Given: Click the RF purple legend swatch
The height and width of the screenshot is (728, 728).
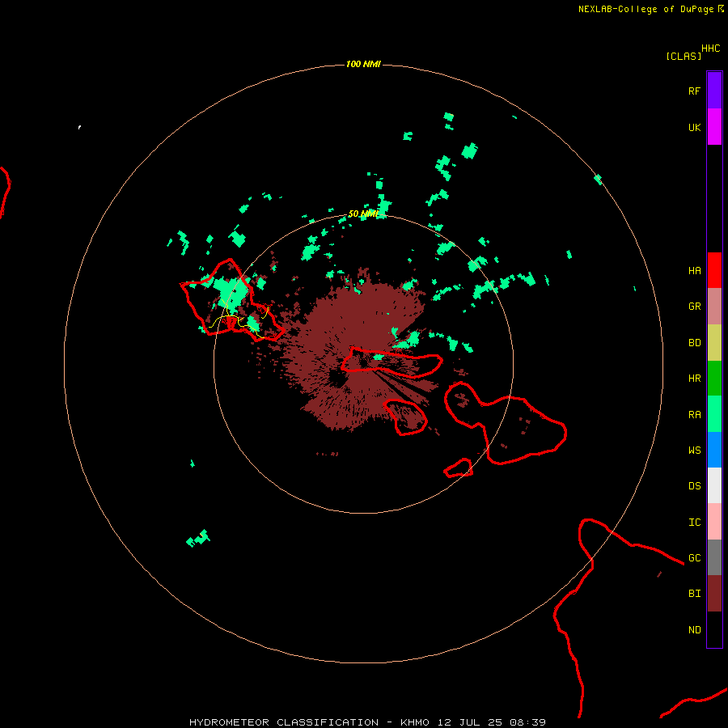Looking at the screenshot, I should coord(714,91).
